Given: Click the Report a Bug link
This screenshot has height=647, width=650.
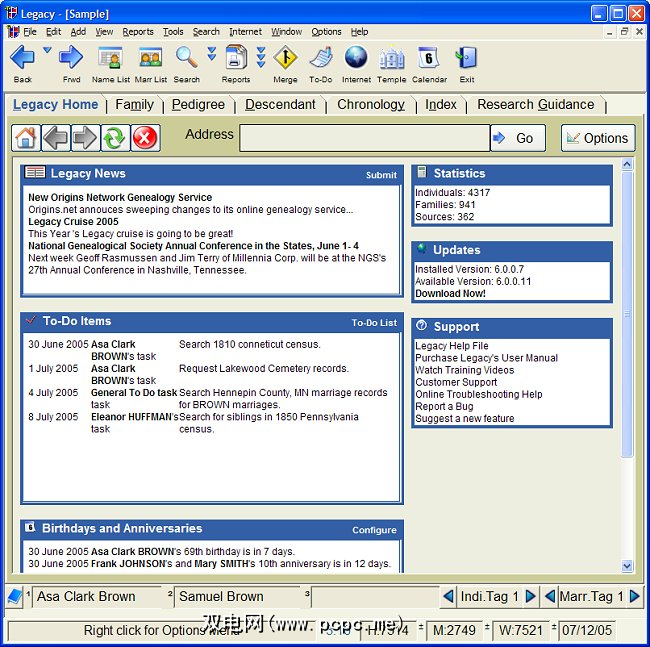Looking at the screenshot, I should point(444,406).
